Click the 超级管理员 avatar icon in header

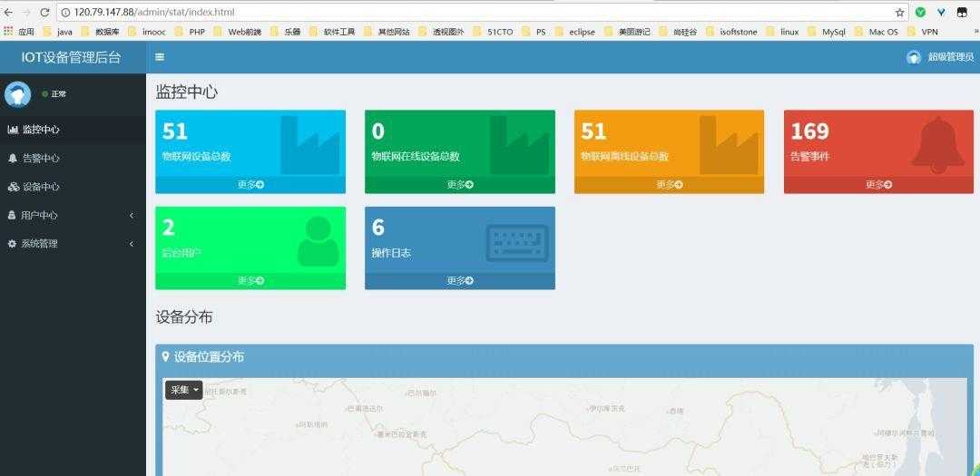913,57
